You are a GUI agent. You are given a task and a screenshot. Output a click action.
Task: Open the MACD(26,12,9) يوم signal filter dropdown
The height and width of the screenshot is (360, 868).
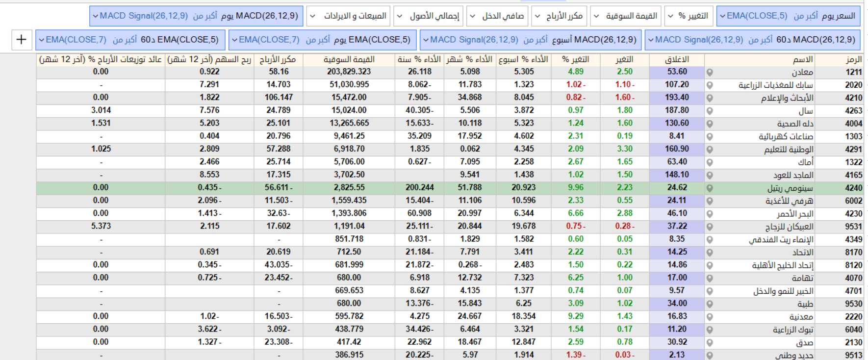[x=196, y=16]
